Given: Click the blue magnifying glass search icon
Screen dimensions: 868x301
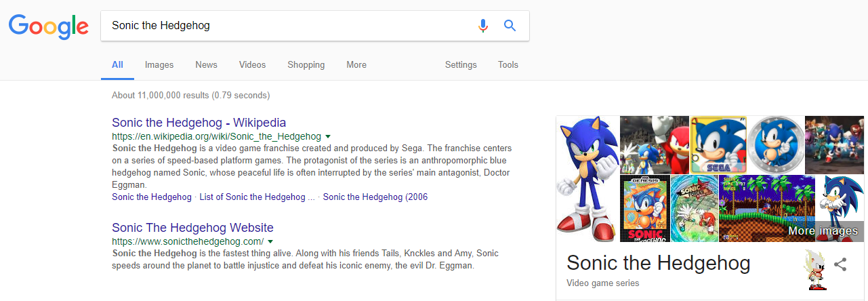Looking at the screenshot, I should click(x=510, y=26).
